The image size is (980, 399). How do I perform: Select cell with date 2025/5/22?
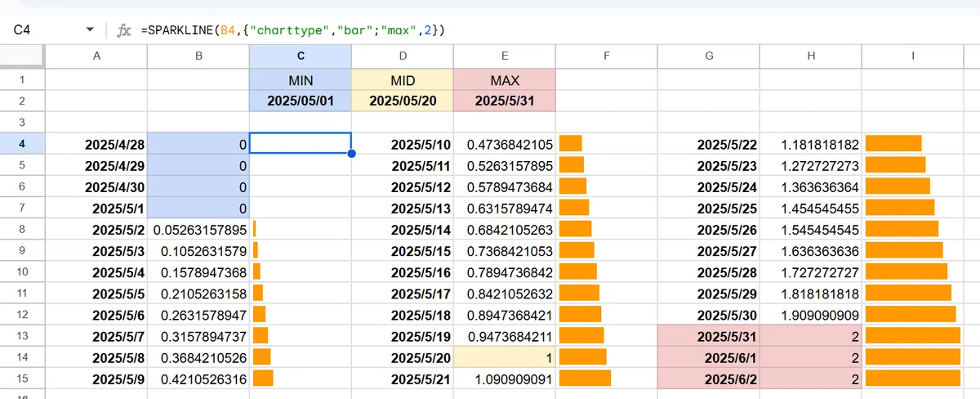point(709,144)
